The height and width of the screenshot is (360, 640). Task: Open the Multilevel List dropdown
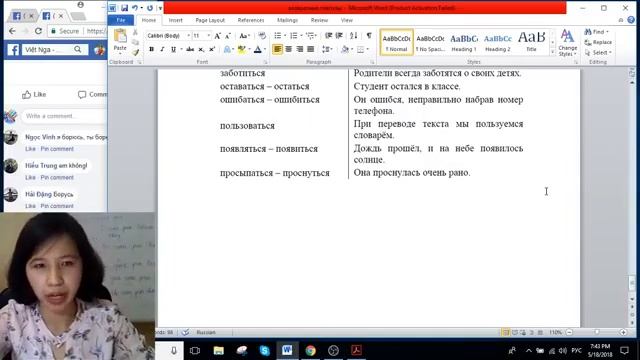coord(316,36)
